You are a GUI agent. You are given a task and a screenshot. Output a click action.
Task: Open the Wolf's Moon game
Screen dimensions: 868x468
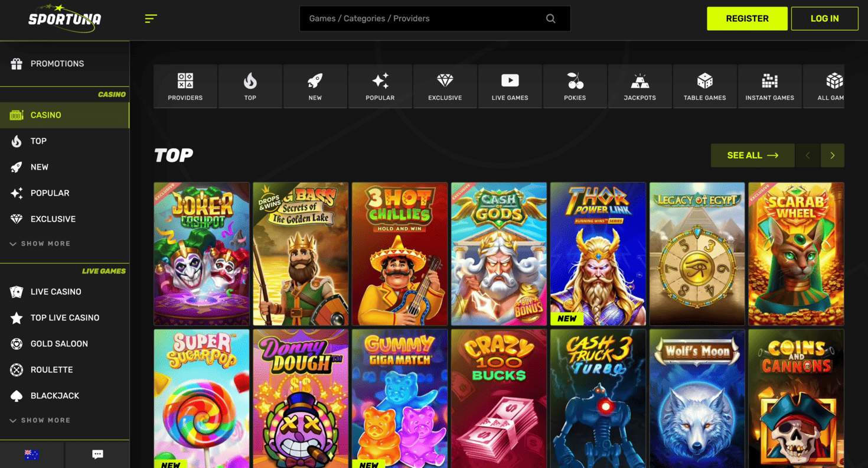697,399
